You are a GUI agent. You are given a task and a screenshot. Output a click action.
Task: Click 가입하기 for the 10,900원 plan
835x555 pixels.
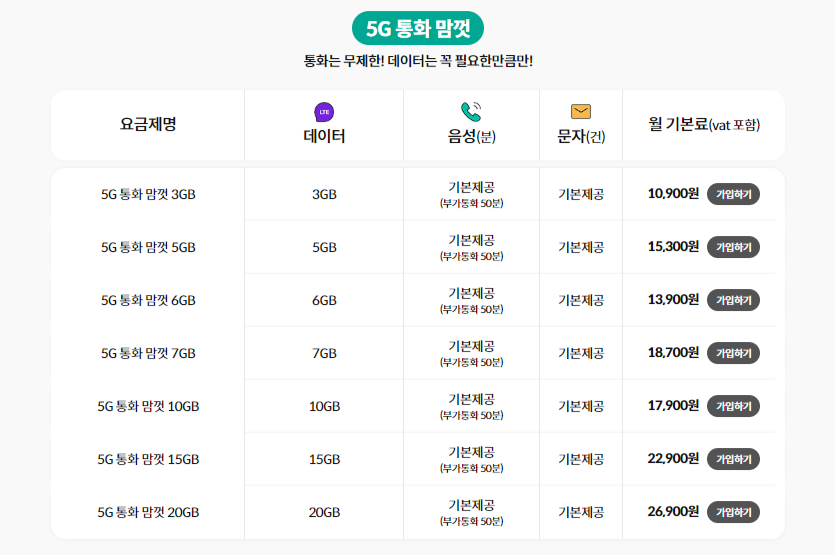pyautogui.click(x=733, y=194)
